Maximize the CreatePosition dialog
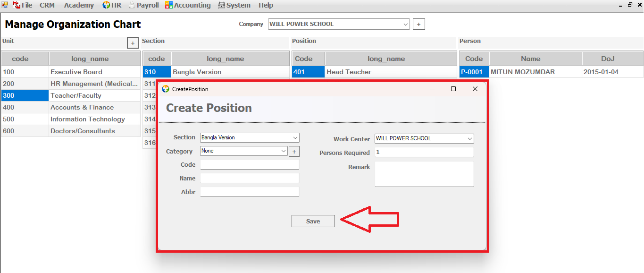The width and height of the screenshot is (644, 273). coord(453,89)
